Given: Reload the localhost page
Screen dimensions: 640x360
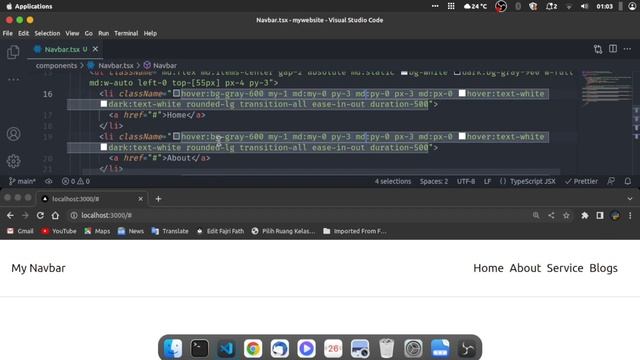Looking at the screenshot, I should coord(40,215).
